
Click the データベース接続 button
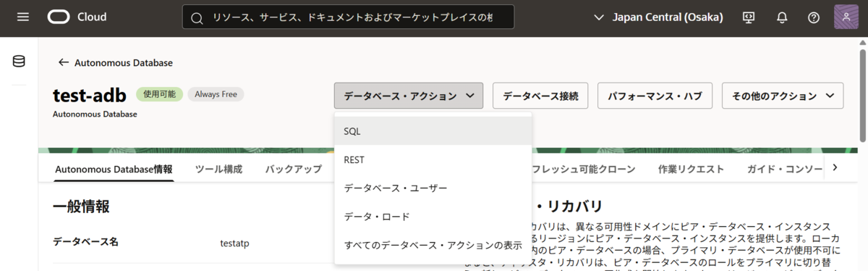click(x=540, y=96)
